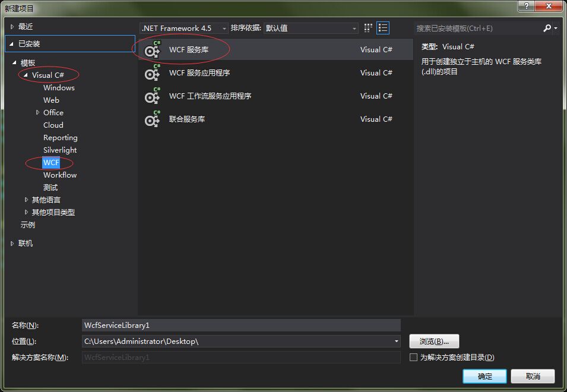Expand the 最近 node
The image size is (567, 392).
[12, 26]
